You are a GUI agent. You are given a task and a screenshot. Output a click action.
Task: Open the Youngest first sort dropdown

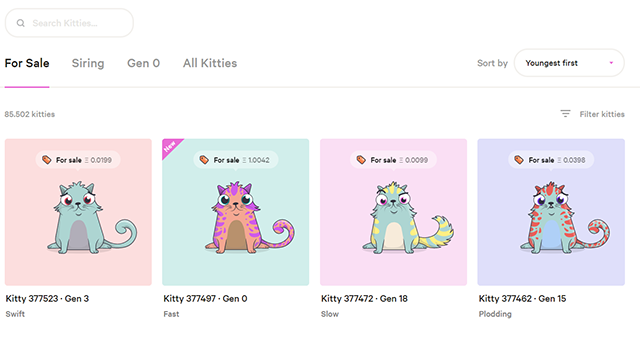[569, 63]
